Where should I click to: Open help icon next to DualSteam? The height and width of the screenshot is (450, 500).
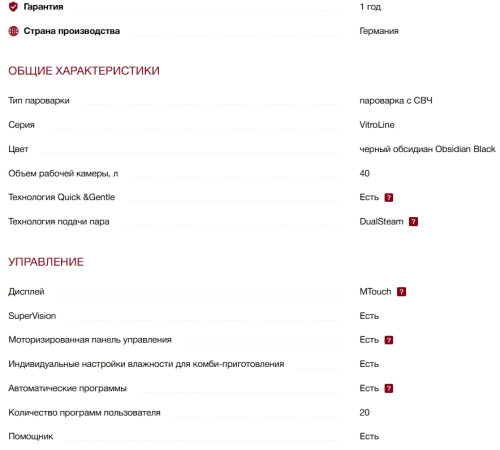click(x=413, y=222)
